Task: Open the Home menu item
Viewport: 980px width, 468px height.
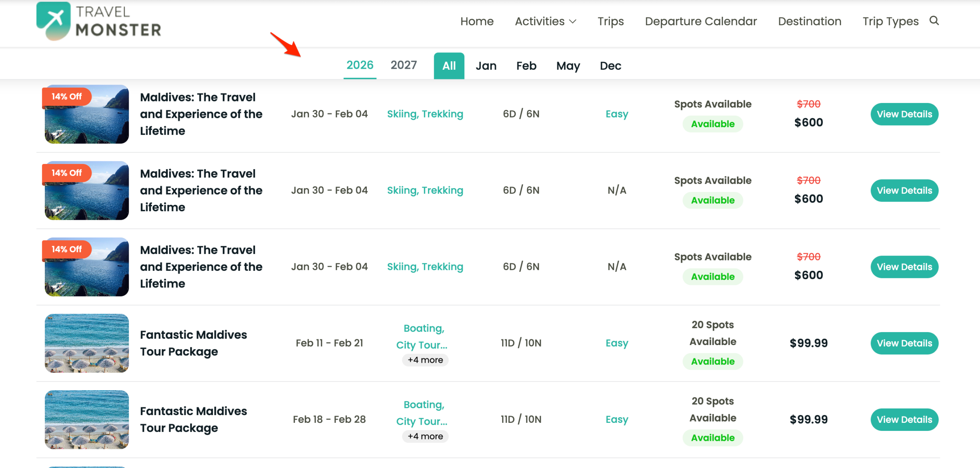Action: pos(477,21)
